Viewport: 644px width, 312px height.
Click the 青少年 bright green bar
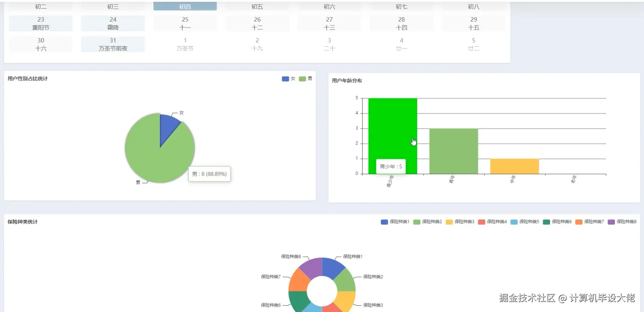[x=393, y=136]
